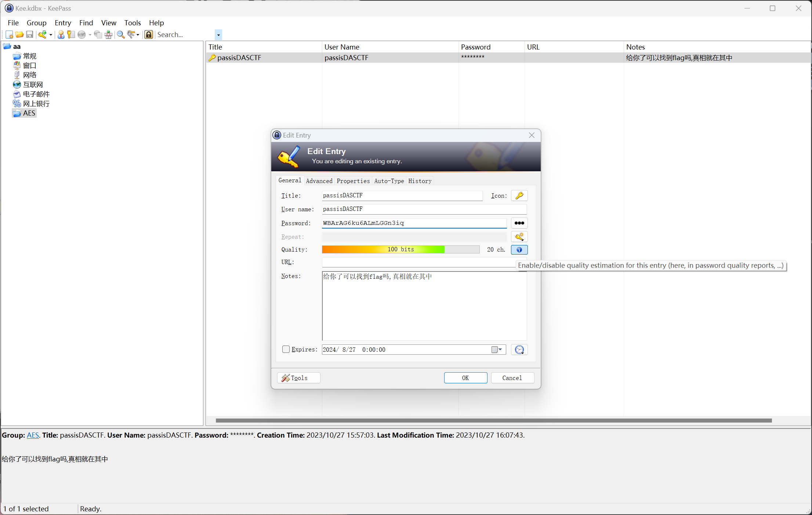Switch to the General tab

tap(290, 180)
